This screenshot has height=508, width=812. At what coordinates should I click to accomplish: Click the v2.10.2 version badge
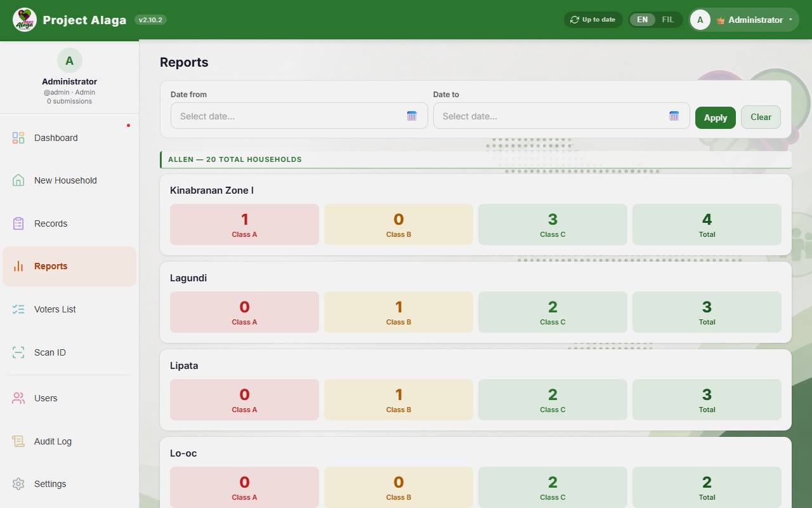150,20
